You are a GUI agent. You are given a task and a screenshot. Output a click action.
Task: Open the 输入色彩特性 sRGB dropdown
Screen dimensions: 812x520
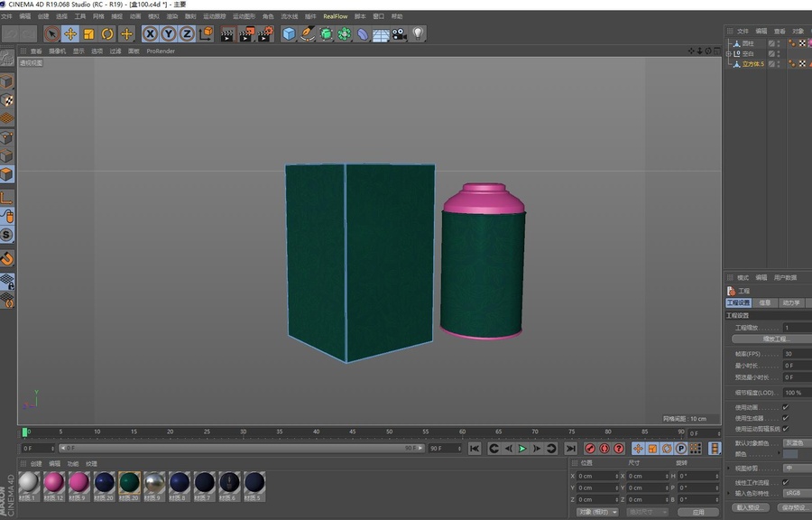coord(797,493)
